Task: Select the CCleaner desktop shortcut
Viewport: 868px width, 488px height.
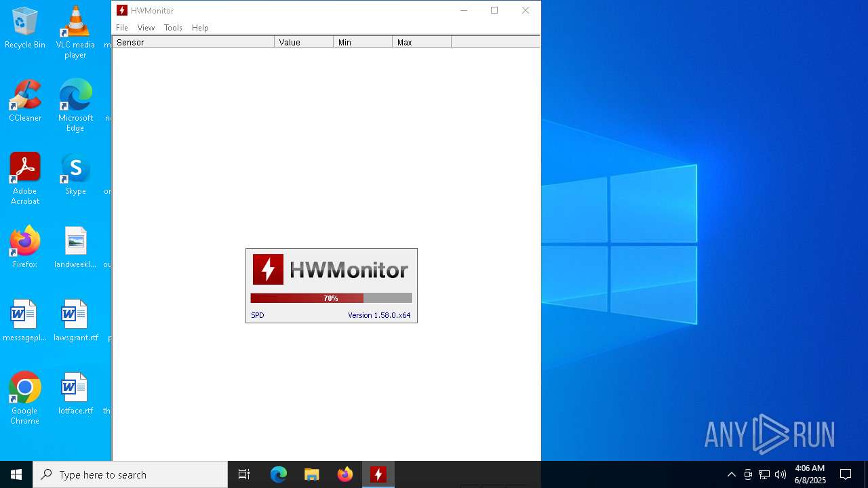Action: [x=25, y=101]
